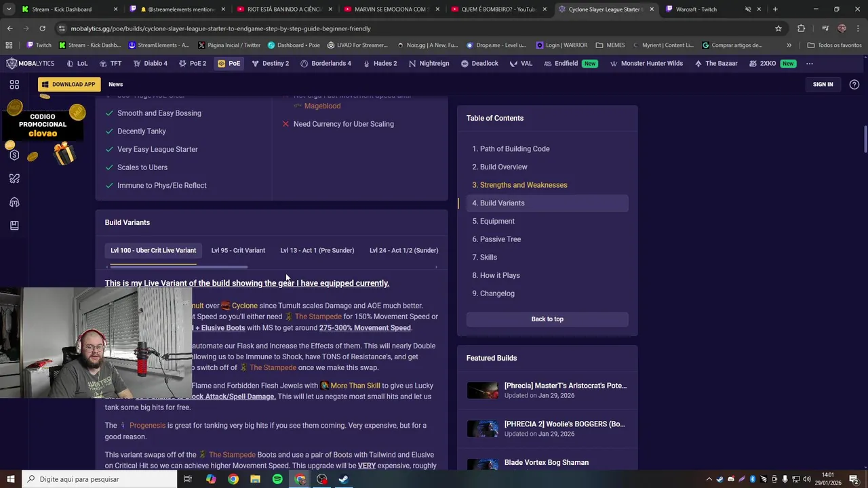
Task: Open Borderlands 4 game section
Action: click(x=325, y=63)
